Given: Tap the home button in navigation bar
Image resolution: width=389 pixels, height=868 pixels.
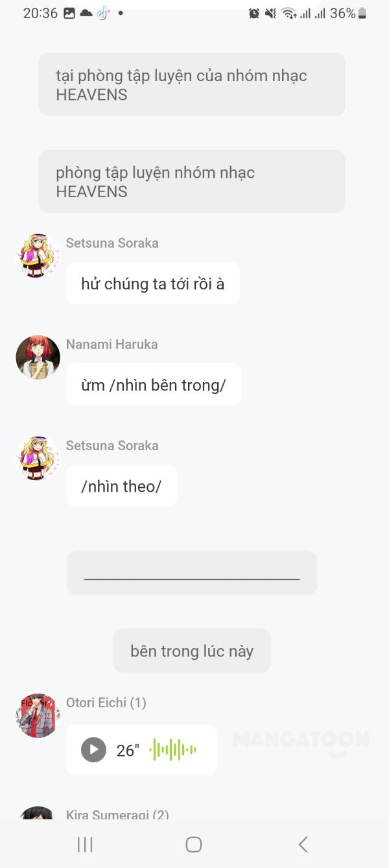Looking at the screenshot, I should (193, 844).
